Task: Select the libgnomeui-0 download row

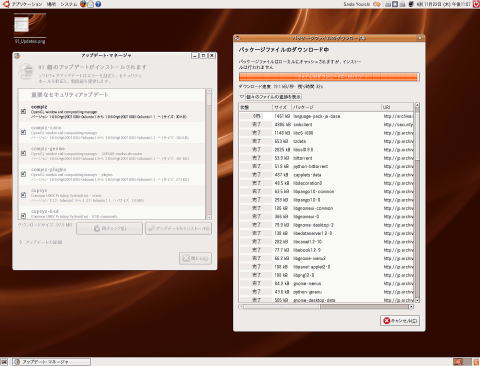Action: tap(326, 217)
